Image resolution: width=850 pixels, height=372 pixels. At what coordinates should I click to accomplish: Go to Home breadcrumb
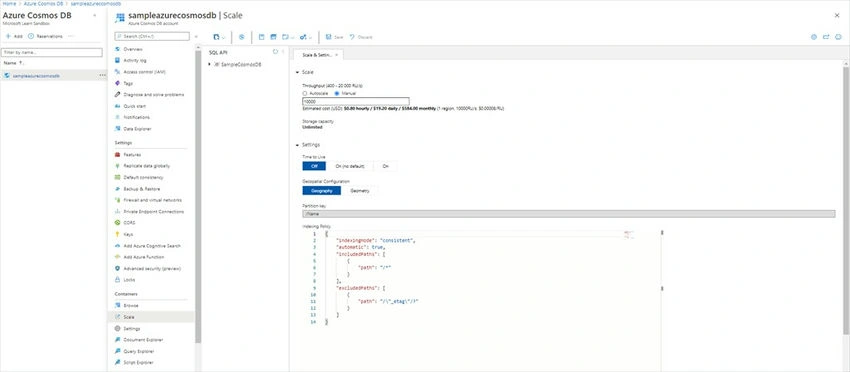pyautogui.click(x=9, y=3)
